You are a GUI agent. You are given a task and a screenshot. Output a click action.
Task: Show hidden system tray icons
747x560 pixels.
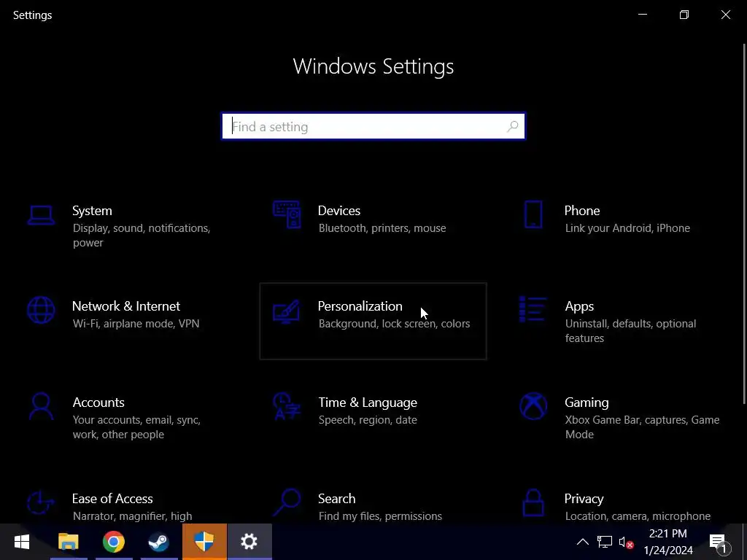tap(583, 542)
